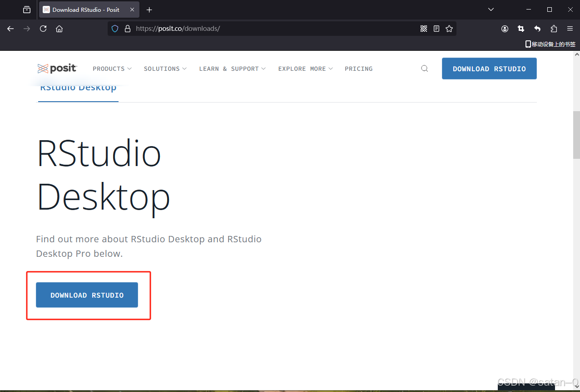Expand the EXPLORE MORE menu
Image resolution: width=580 pixels, height=392 pixels.
(x=306, y=69)
